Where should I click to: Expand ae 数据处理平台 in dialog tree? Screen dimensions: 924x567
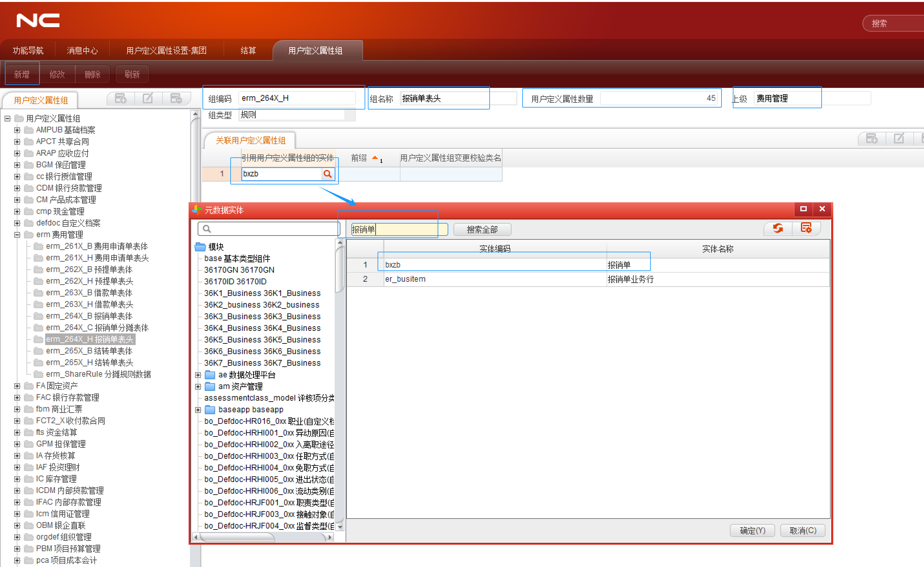coord(198,375)
